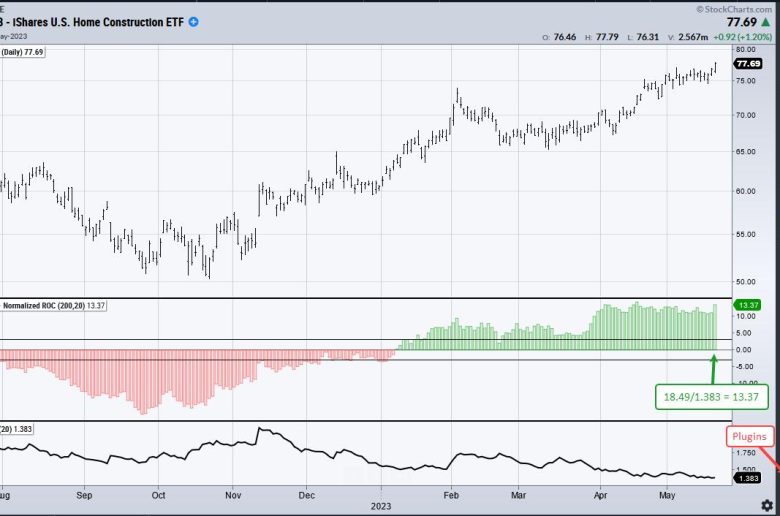The width and height of the screenshot is (780, 516).
Task: Click the 70.00 price axis label
Action: pos(746,115)
